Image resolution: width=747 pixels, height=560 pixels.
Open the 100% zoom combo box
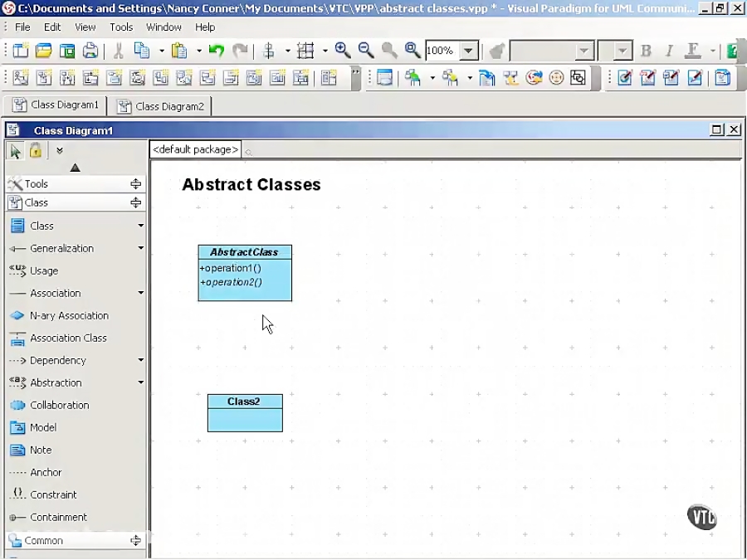pos(452,51)
